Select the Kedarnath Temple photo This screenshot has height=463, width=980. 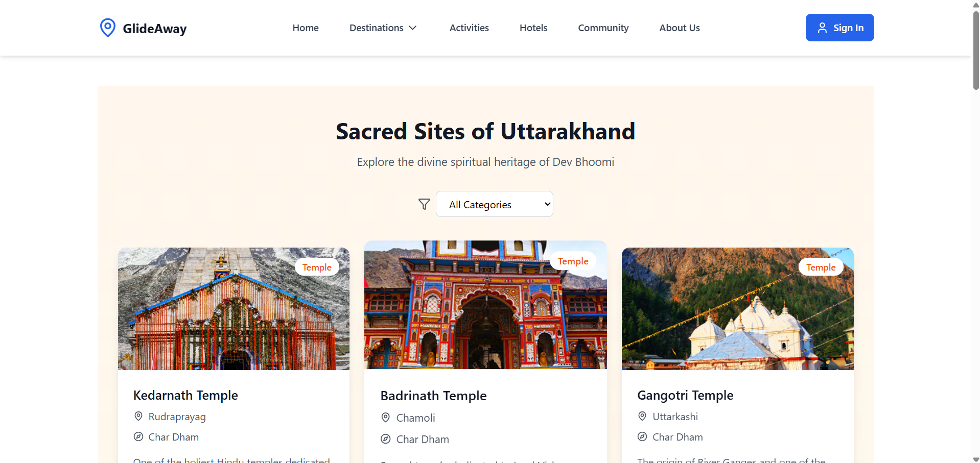pos(234,309)
